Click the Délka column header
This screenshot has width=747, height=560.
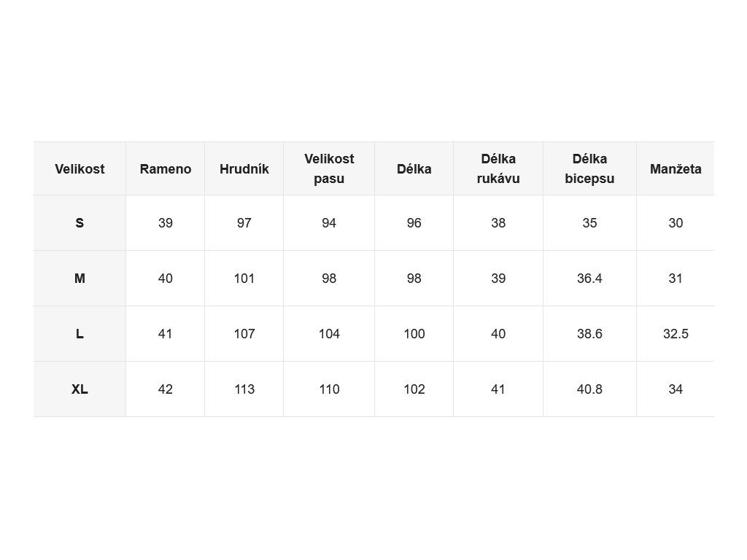pyautogui.click(x=414, y=168)
